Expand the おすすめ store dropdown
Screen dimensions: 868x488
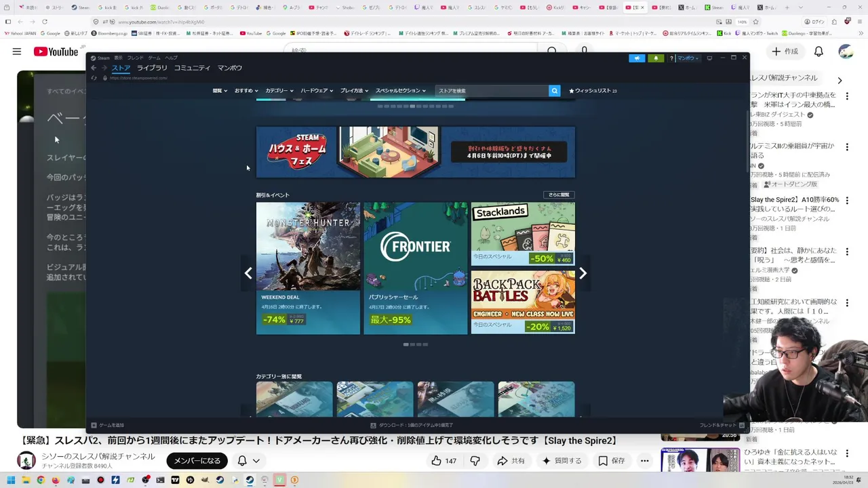[246, 91]
